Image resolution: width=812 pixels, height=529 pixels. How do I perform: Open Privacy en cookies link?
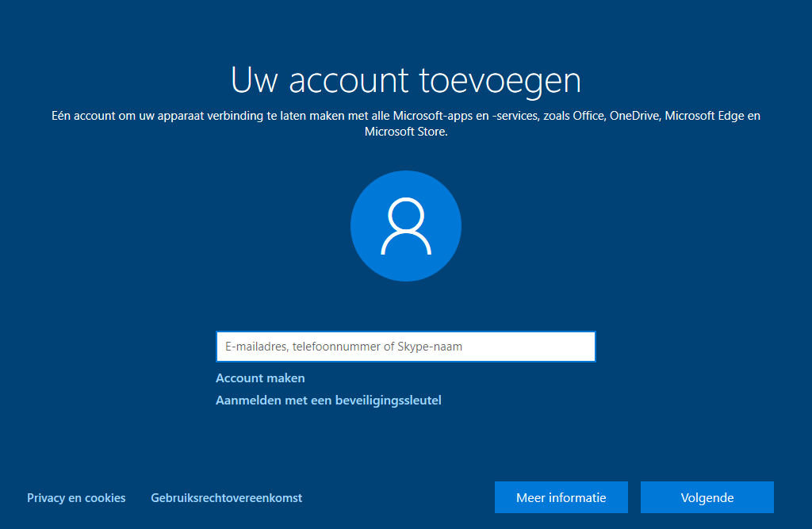coord(76,498)
